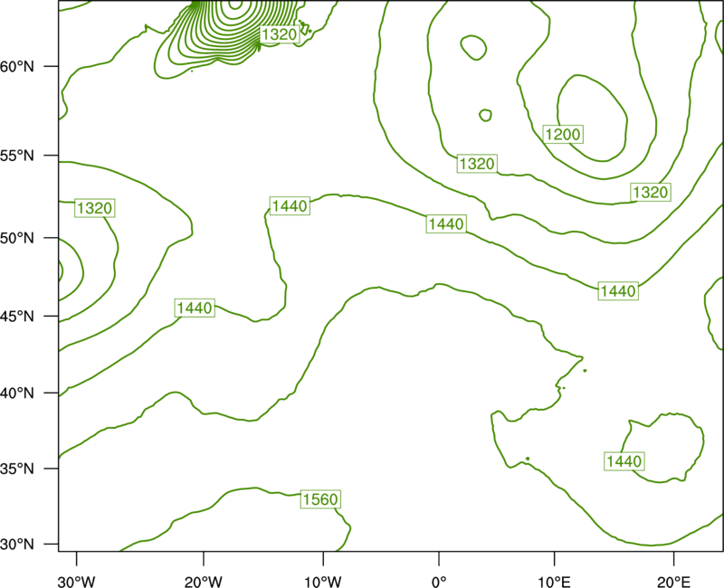724x588 pixels.
Task: Select the 1320 label near Iceland
Action: 280,34
